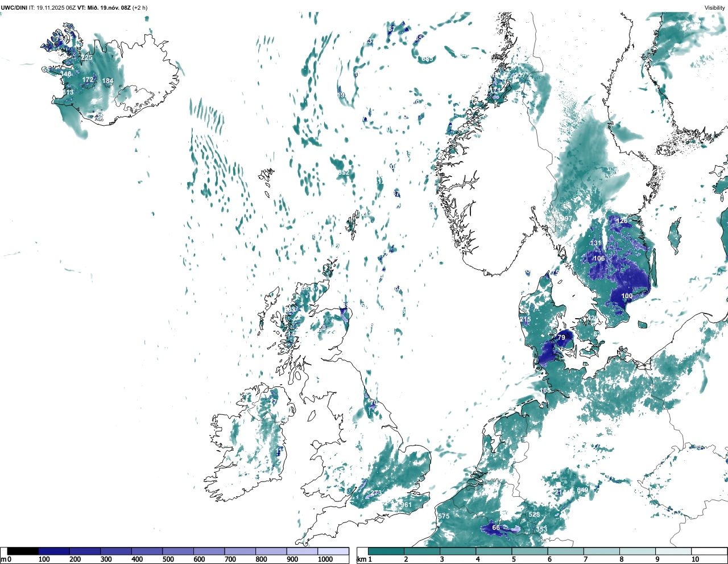This screenshot has width=728, height=564.
Task: Click the '172' visibility value over Iceland
Action: [x=88, y=80]
